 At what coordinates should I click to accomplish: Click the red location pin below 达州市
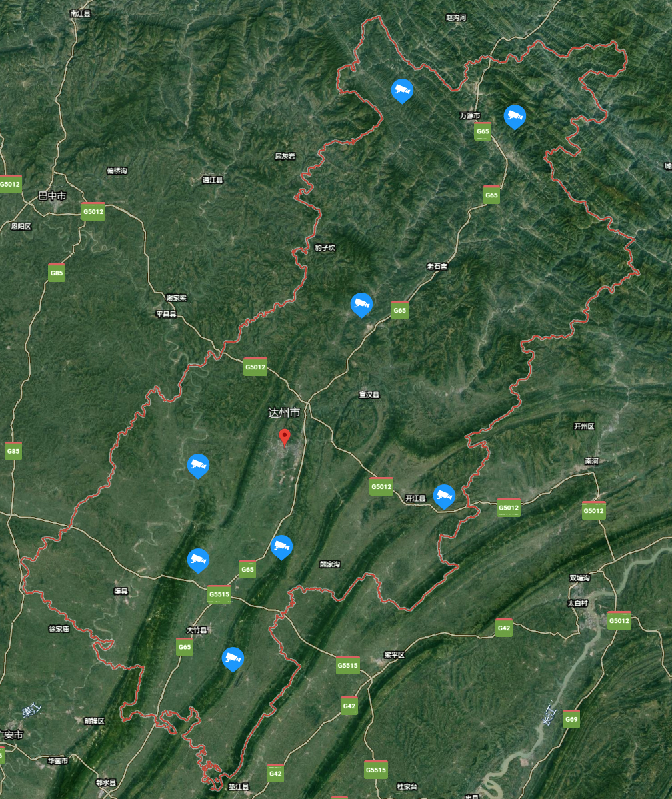[x=285, y=438]
